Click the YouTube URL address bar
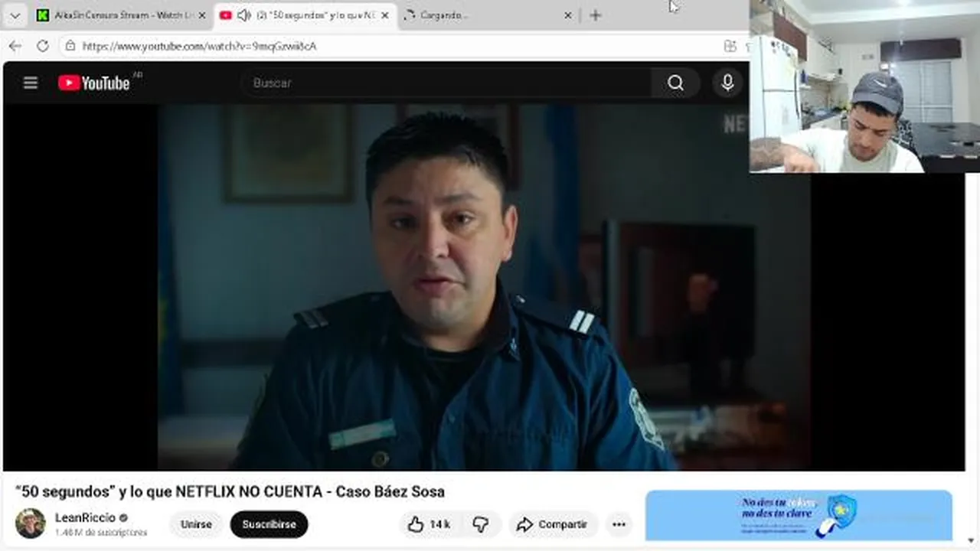The image size is (980, 551). (199, 46)
